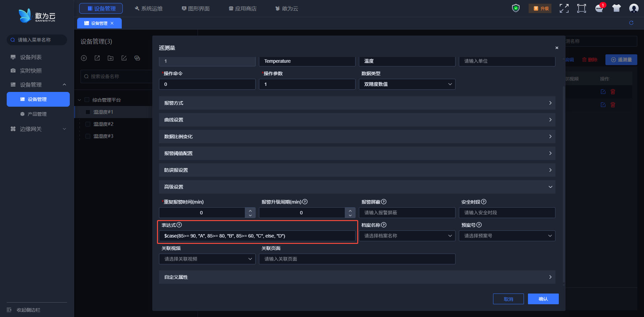Open the theme shirt icon
This screenshot has width=644, height=317.
point(616,8)
